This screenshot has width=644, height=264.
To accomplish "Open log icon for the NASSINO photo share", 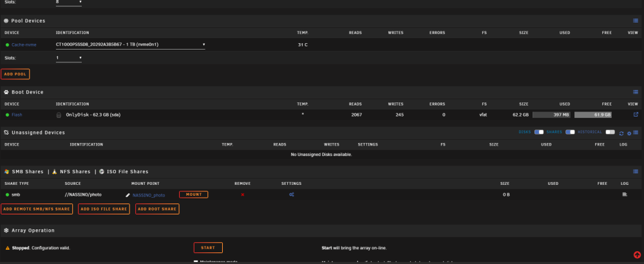I will 625,194.
